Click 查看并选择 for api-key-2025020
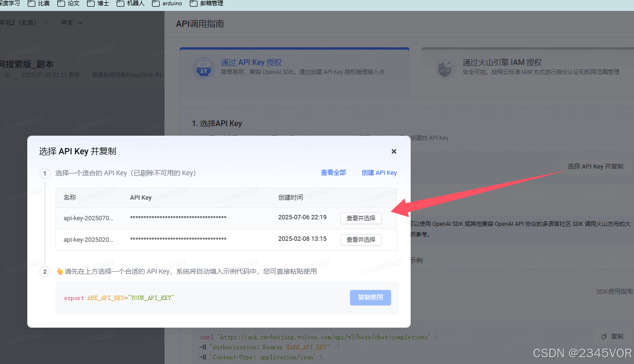Screen dimensions: 634x364 pos(361,239)
